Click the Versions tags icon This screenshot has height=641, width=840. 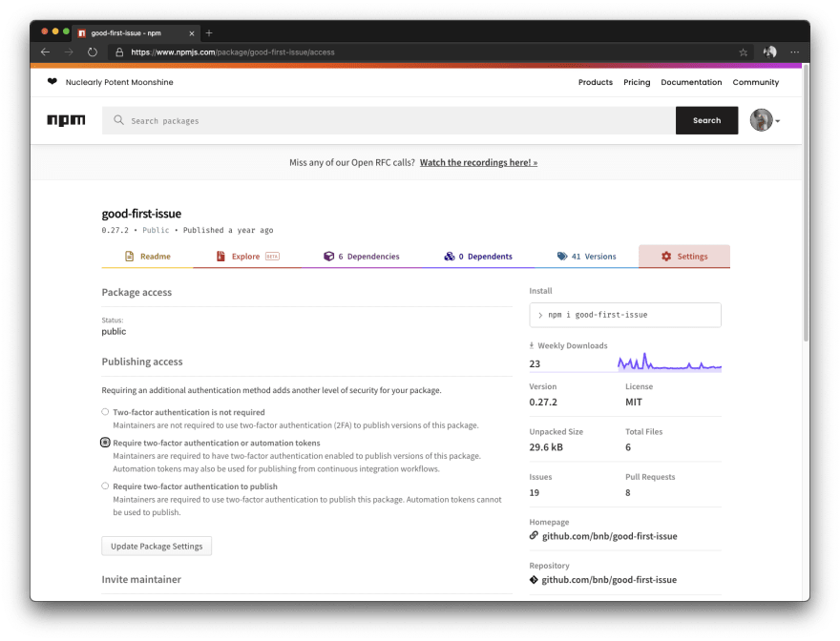pos(562,256)
